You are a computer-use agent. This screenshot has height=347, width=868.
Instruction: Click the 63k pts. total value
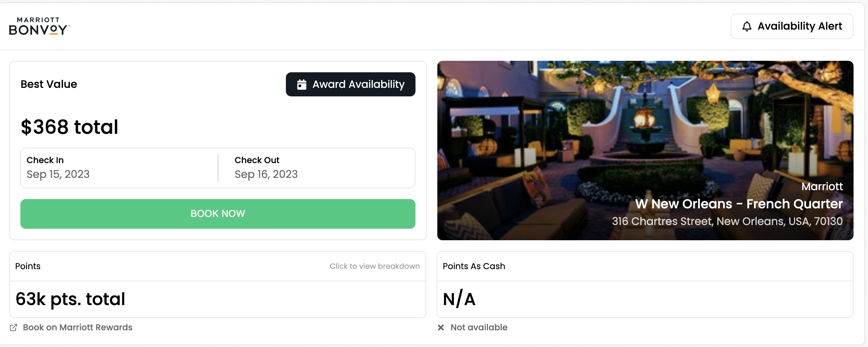70,299
